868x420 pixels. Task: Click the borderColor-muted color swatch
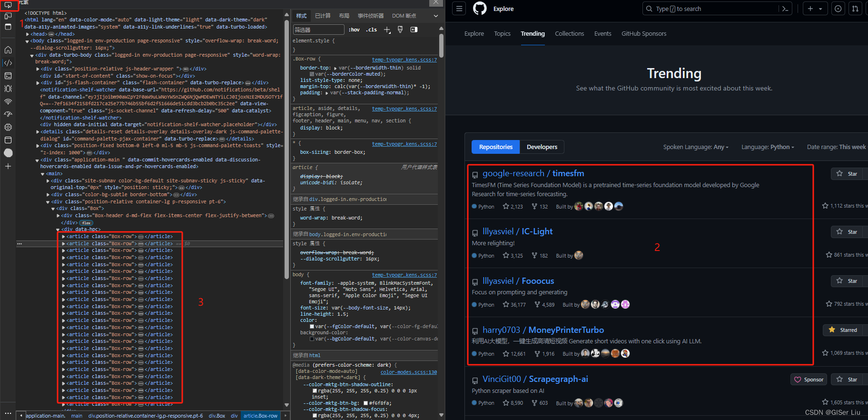pos(312,74)
